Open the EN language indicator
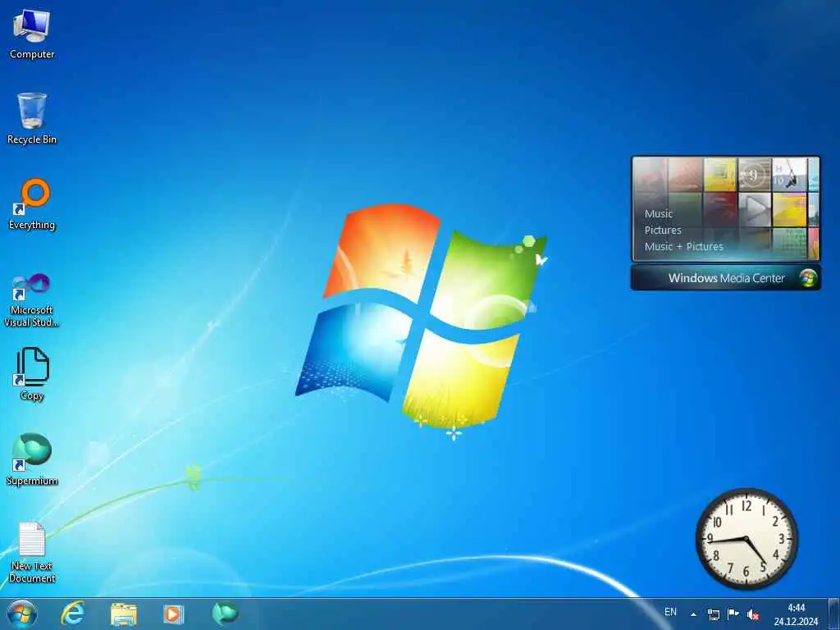This screenshot has height=630, width=840. coord(670,612)
